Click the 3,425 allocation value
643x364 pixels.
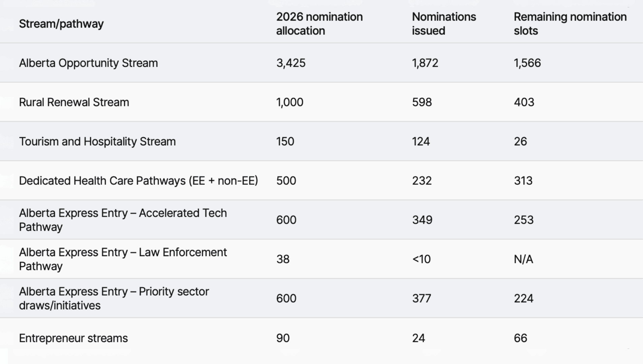click(x=291, y=63)
